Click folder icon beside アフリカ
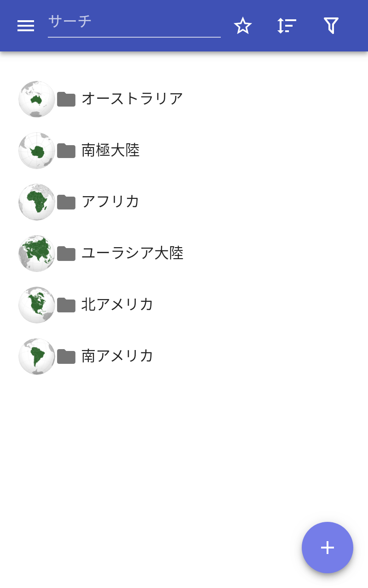This screenshot has height=588, width=368. point(66,202)
